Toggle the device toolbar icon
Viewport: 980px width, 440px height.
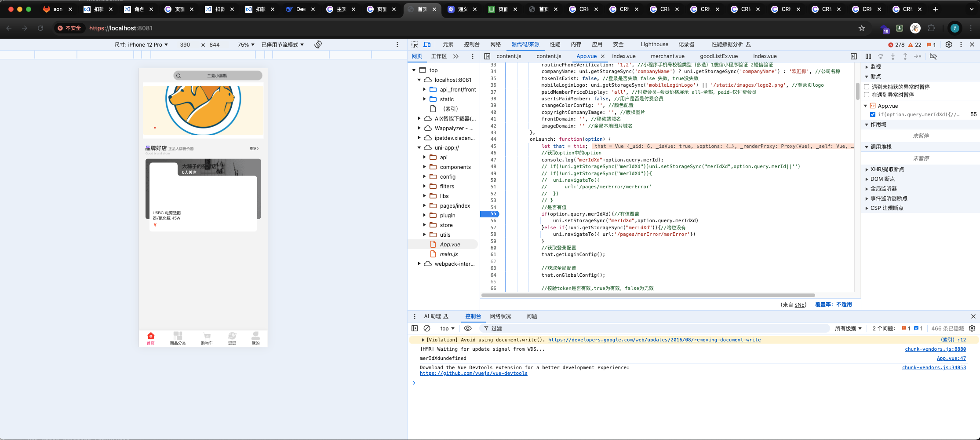pyautogui.click(x=427, y=44)
